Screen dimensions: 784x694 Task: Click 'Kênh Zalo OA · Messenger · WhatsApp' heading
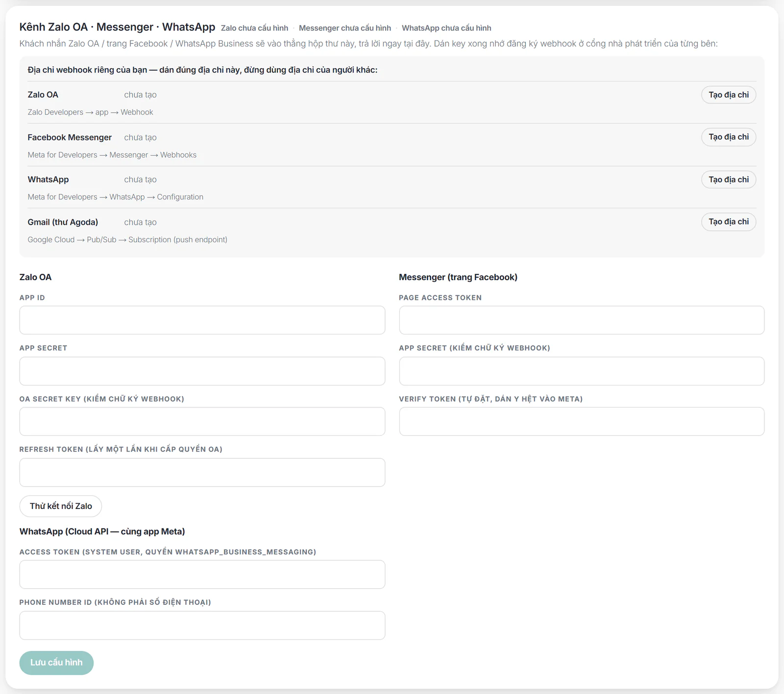(117, 27)
